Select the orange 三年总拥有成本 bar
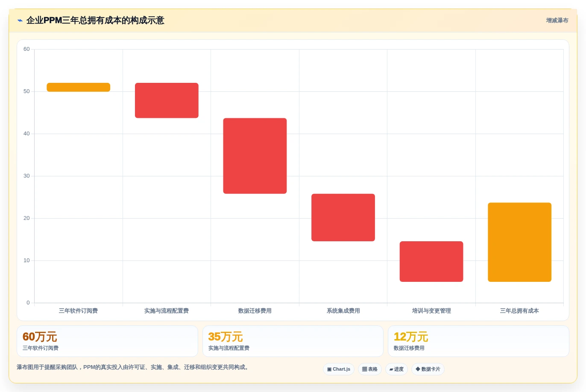 519,242
